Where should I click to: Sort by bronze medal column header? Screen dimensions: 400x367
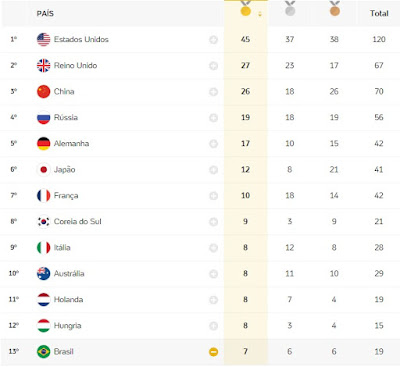coord(335,9)
